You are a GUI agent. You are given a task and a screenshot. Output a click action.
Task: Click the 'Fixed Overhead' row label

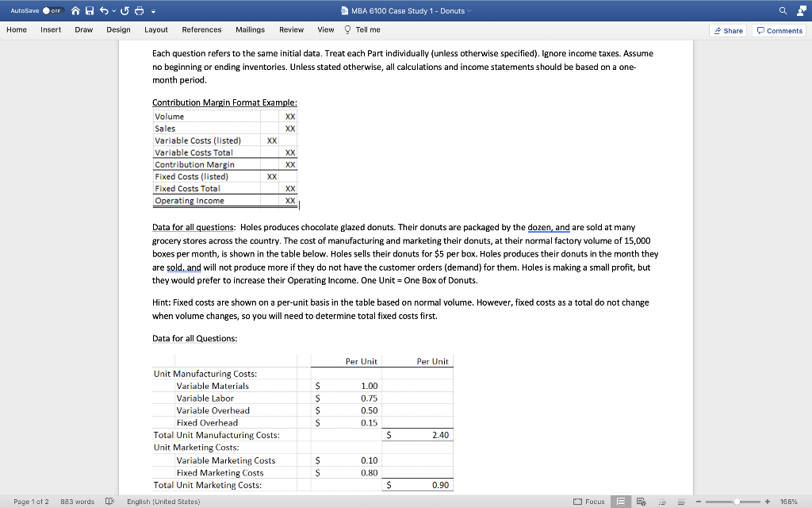(207, 423)
